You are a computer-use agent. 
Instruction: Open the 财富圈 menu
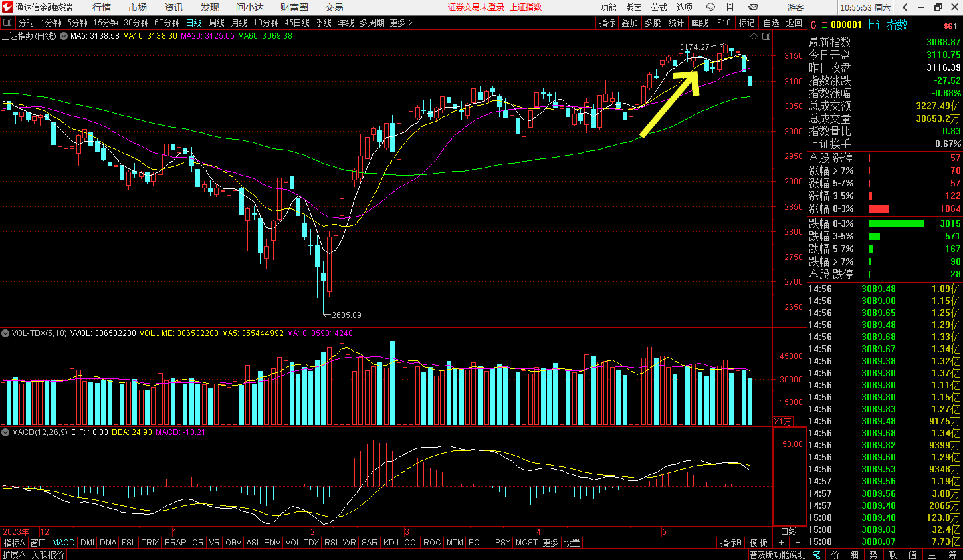pyautogui.click(x=294, y=7)
